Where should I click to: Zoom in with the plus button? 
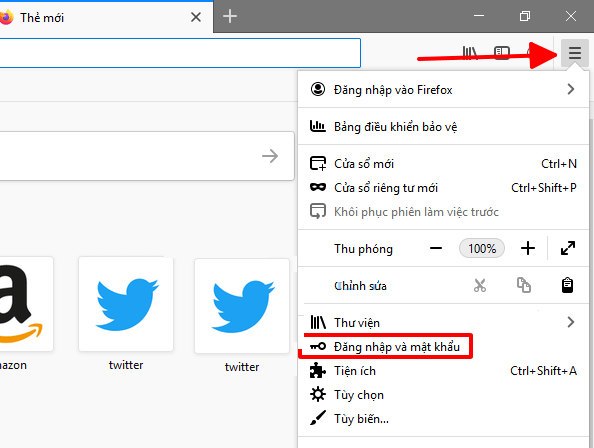pos(528,248)
